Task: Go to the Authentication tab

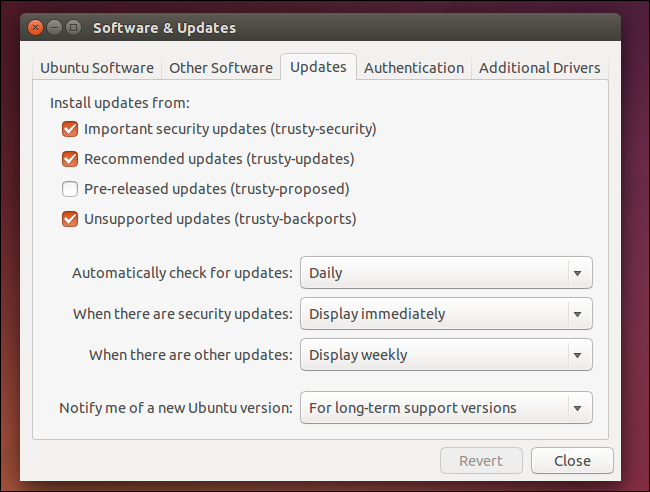Action: [414, 68]
